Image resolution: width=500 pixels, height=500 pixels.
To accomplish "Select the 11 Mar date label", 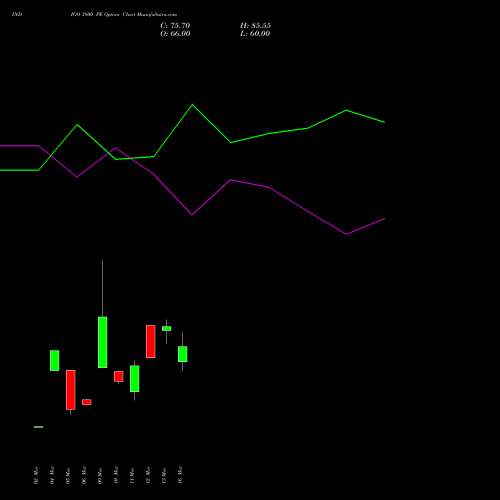I will [132, 475].
